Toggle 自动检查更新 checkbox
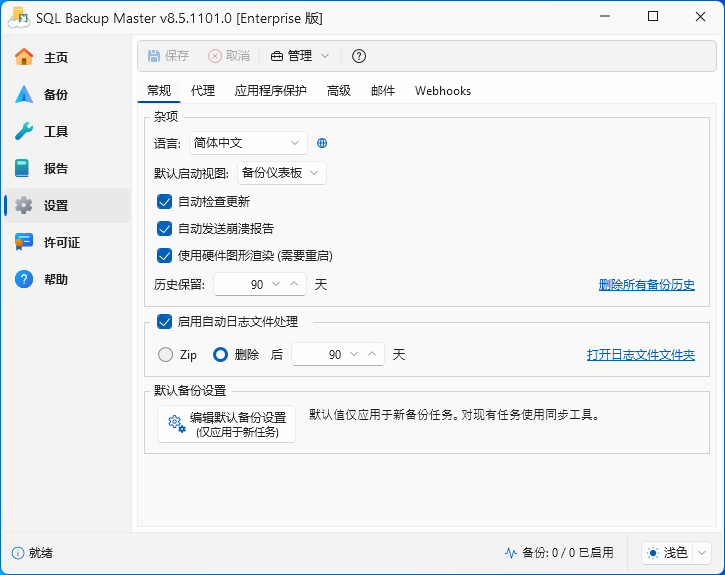The width and height of the screenshot is (725, 575). click(165, 202)
